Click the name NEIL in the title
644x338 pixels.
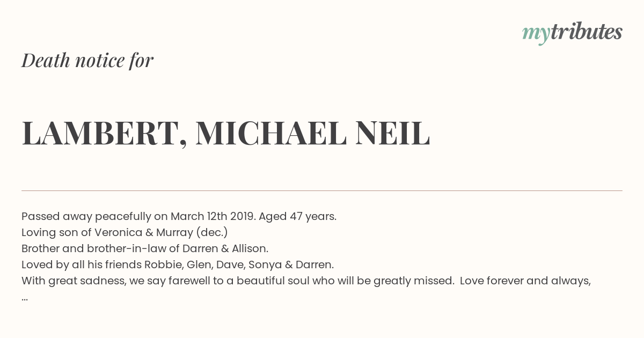pos(392,133)
